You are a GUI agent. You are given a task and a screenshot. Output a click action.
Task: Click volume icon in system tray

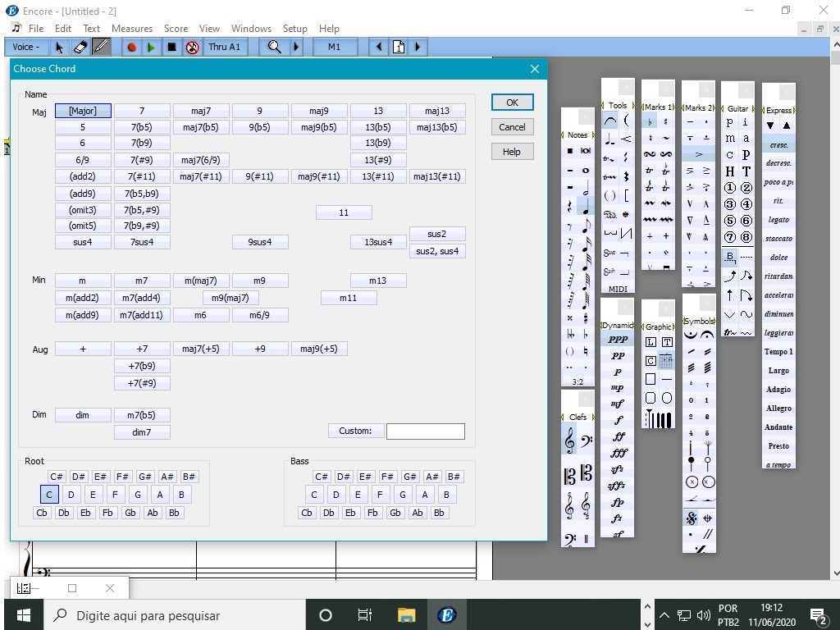[x=703, y=615]
